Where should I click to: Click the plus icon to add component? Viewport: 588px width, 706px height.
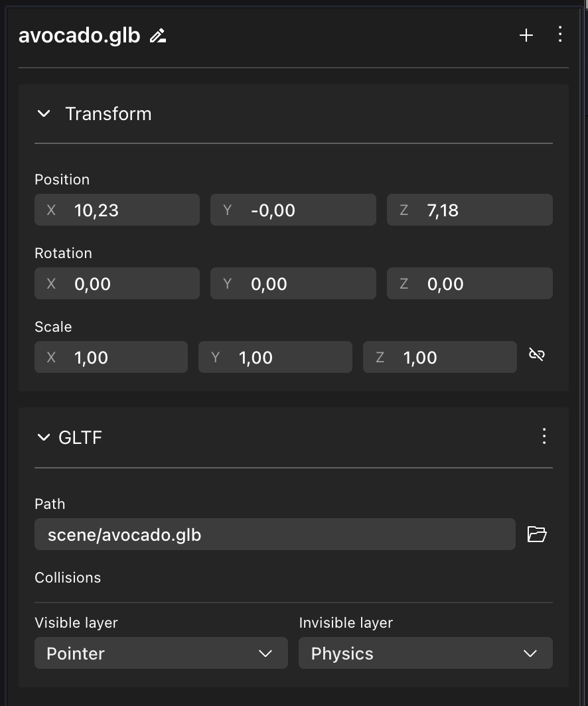coord(526,35)
